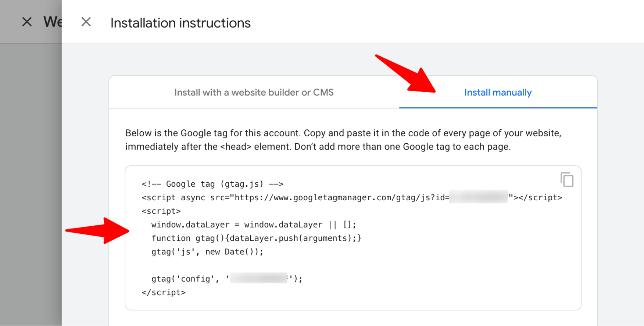Click the blurred ID in the script URL
The width and height of the screenshot is (644, 326).
pyautogui.click(x=478, y=197)
